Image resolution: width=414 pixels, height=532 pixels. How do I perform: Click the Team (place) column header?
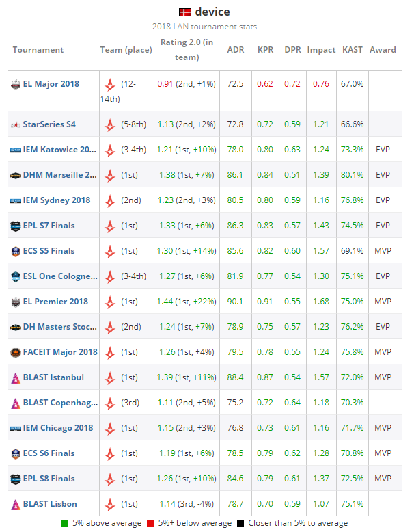126,50
